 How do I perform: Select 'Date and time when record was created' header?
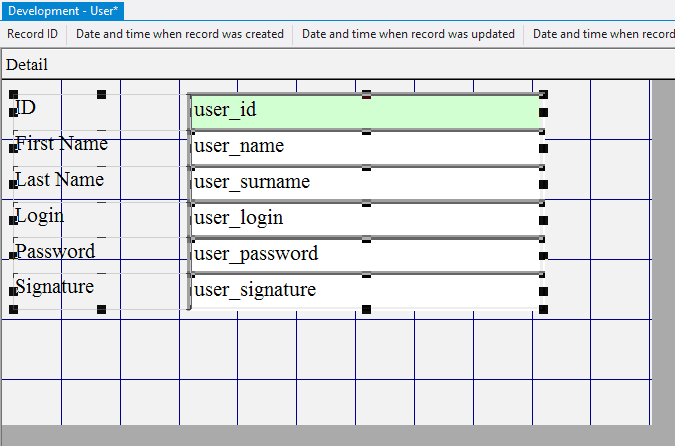[x=180, y=34]
